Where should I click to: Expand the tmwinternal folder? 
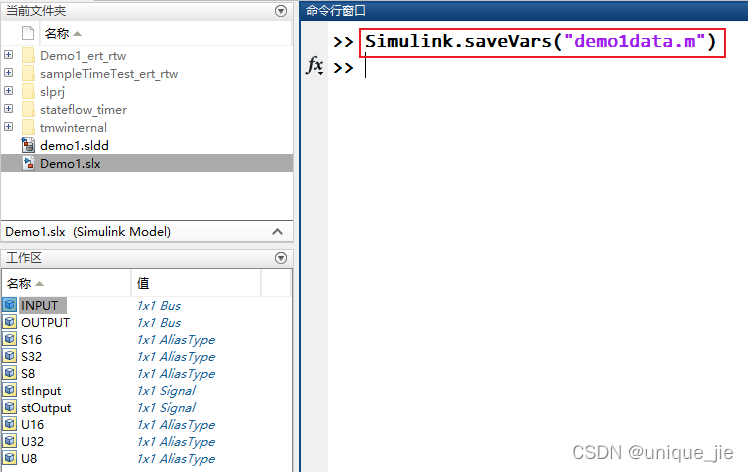[9, 127]
